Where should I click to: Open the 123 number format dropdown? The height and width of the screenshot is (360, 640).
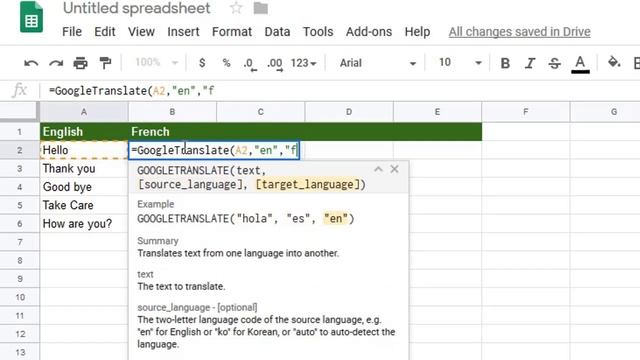click(303, 63)
